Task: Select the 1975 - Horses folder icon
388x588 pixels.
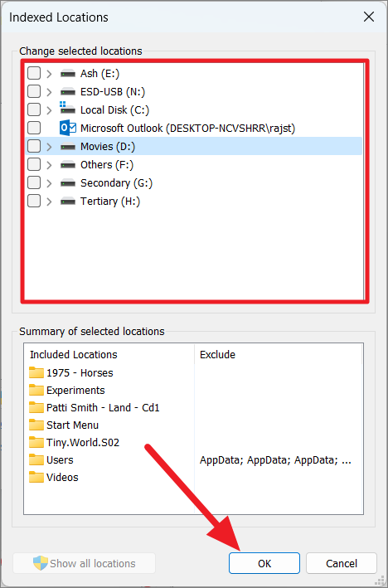Action: point(36,372)
